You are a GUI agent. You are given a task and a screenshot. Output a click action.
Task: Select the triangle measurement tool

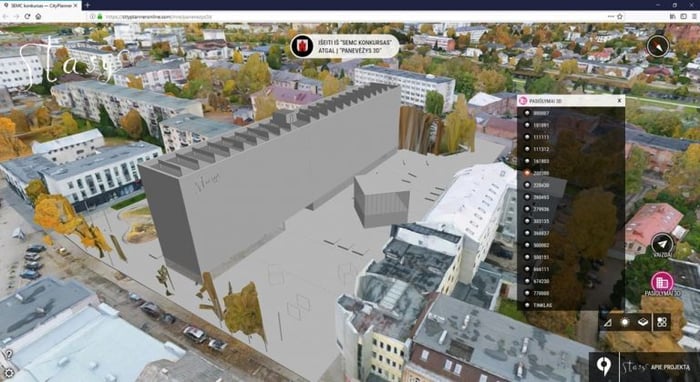607,322
